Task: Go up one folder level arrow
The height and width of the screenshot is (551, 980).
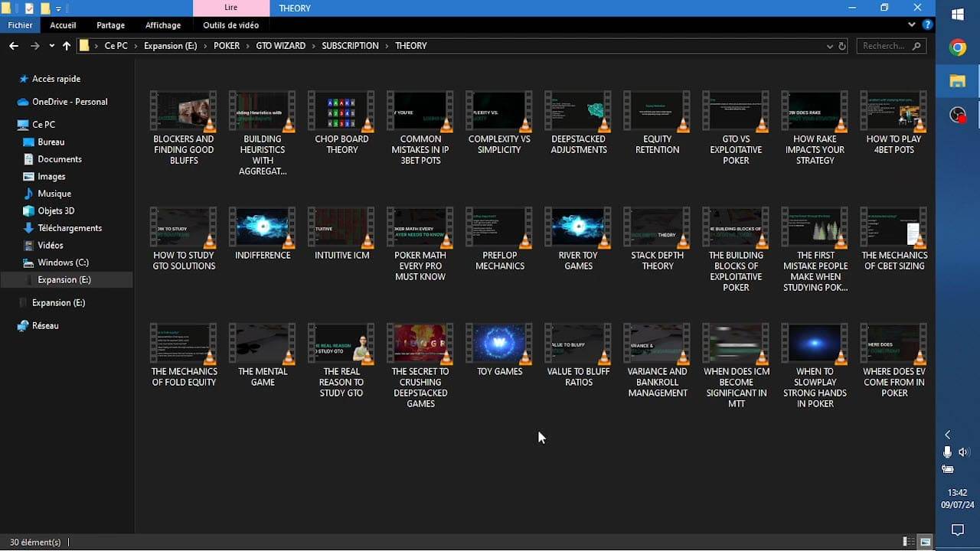Action: 67,46
